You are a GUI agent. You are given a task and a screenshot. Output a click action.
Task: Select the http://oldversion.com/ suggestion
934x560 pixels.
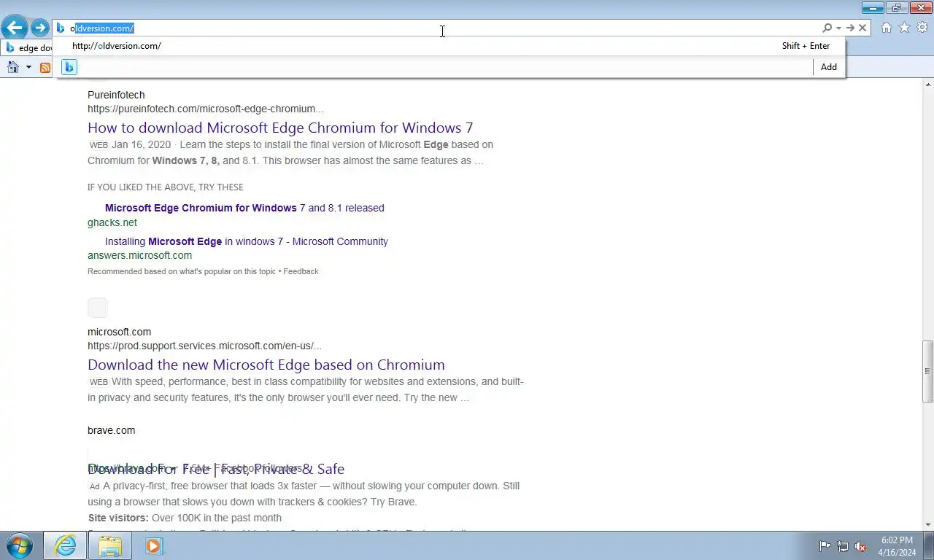coord(117,45)
